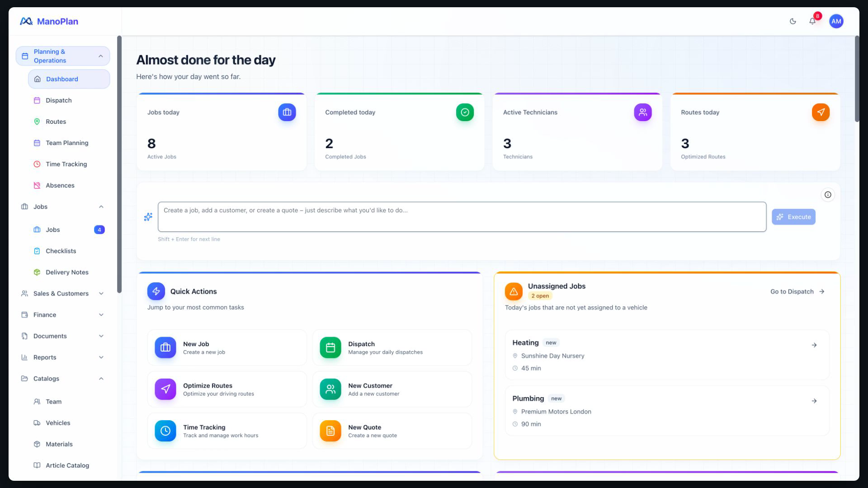The height and width of the screenshot is (488, 868).
Task: Click the Completed today checkmark icon
Action: pos(465,112)
